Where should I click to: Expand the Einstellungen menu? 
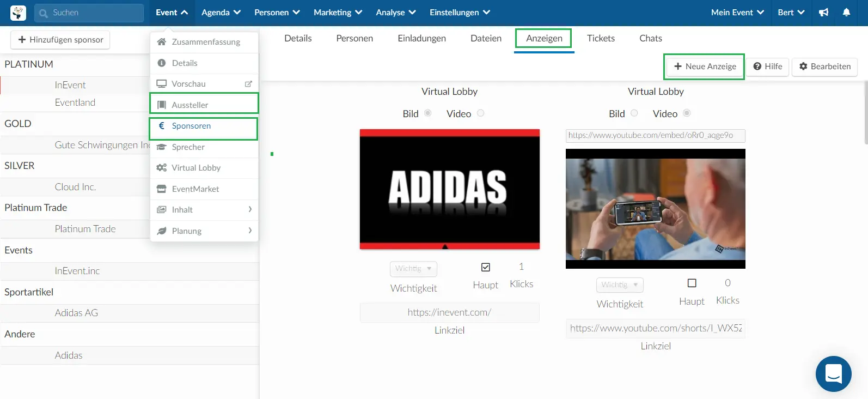[460, 13]
